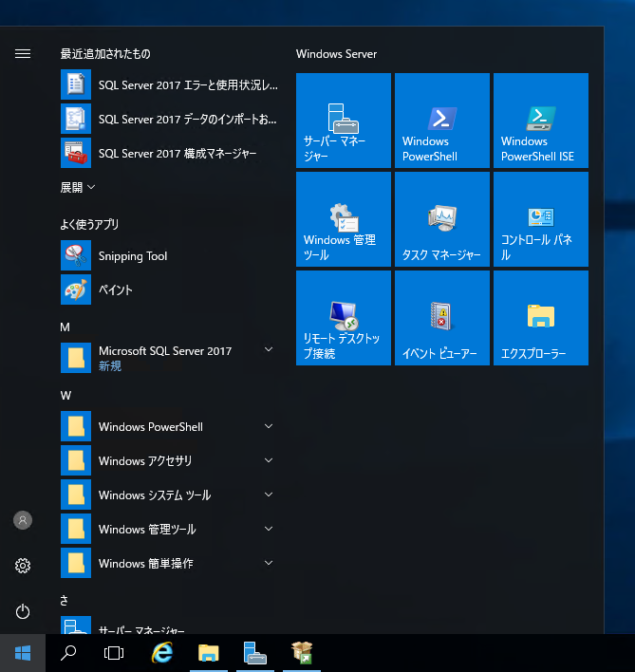Click the installer package taskbar icon

click(x=302, y=653)
